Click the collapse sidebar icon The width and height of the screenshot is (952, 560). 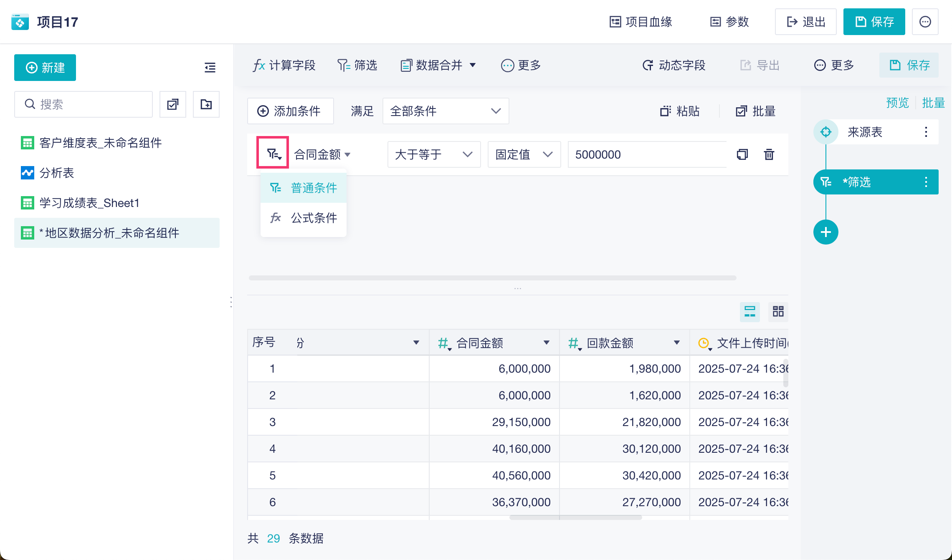click(210, 67)
